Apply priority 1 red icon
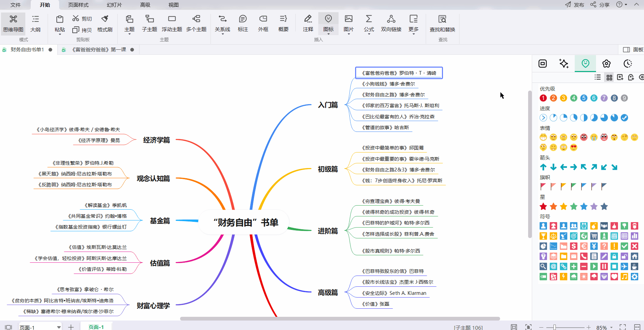Screen dimensions: 644x330 tap(543, 98)
